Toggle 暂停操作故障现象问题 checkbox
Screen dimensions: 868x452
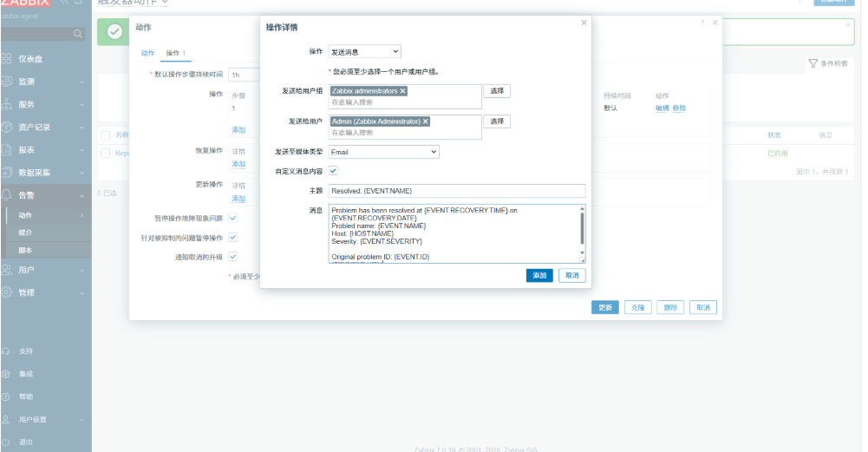(x=233, y=219)
